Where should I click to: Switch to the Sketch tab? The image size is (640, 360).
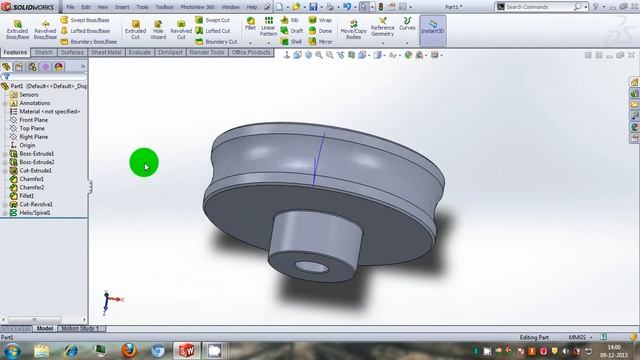click(44, 52)
